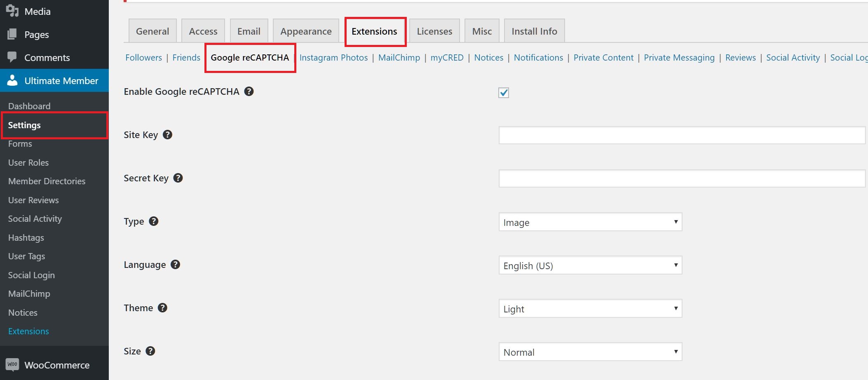Click the Pages sidebar icon
This screenshot has height=380, width=868.
point(12,34)
